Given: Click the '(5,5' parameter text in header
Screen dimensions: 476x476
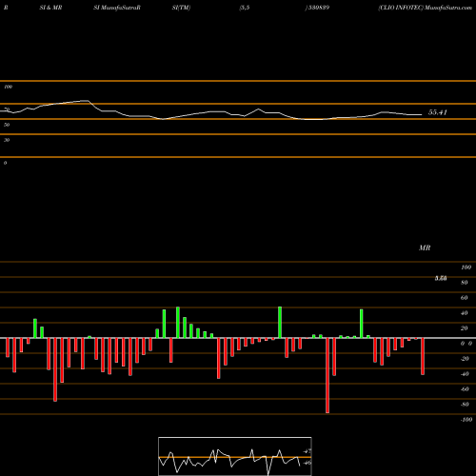Looking at the screenshot, I should click(x=245, y=8).
